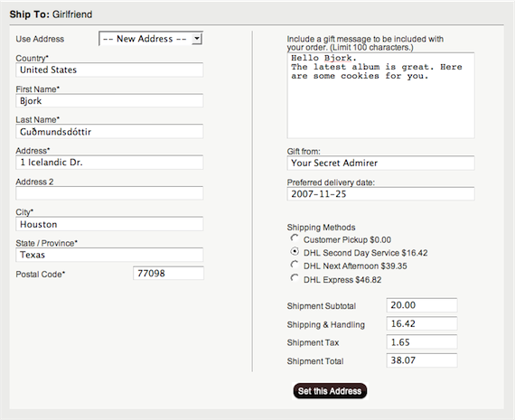Click the Shipping & Handling amount field

pyautogui.click(x=422, y=323)
